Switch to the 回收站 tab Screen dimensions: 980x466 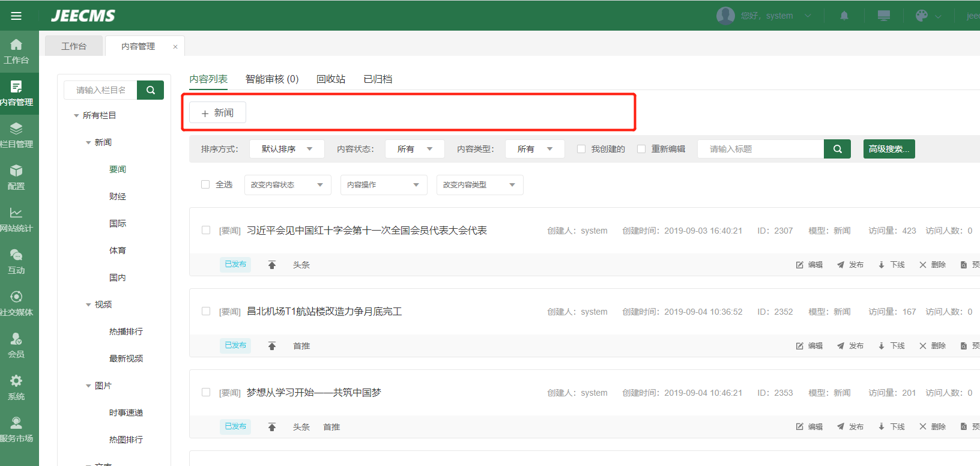(331, 79)
